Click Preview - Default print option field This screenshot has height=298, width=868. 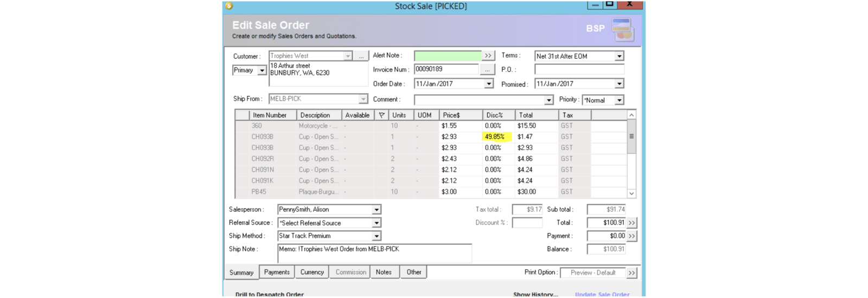click(x=593, y=273)
